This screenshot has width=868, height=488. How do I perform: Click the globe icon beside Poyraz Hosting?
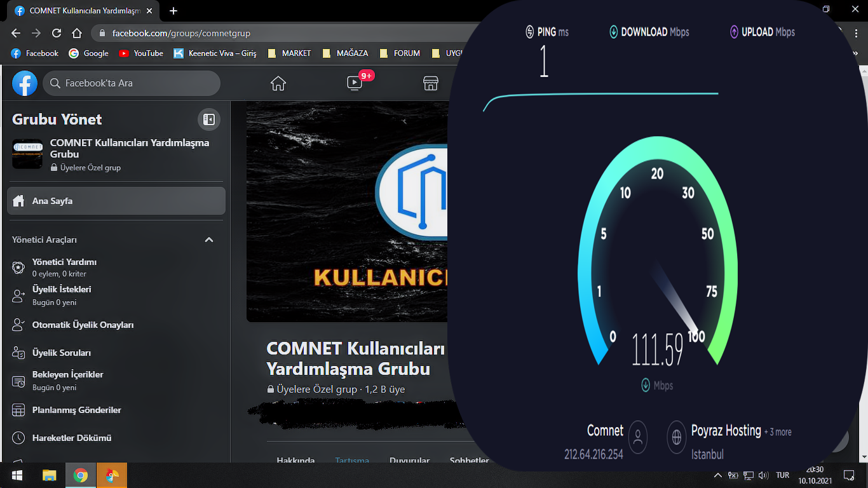pyautogui.click(x=677, y=437)
